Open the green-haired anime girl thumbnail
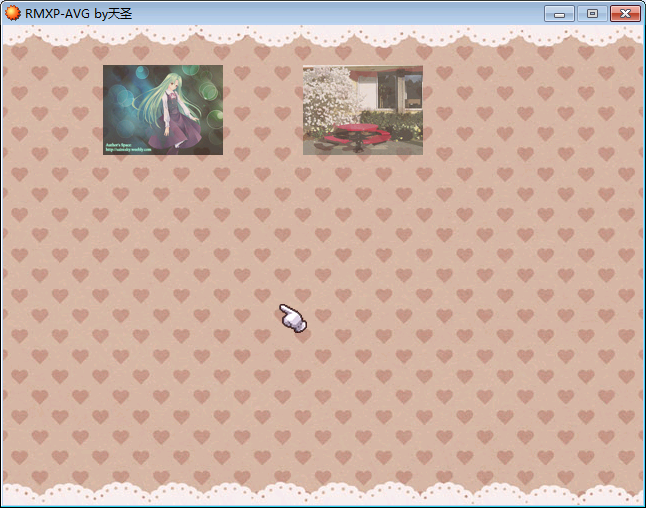The width and height of the screenshot is (646, 508). pyautogui.click(x=163, y=110)
